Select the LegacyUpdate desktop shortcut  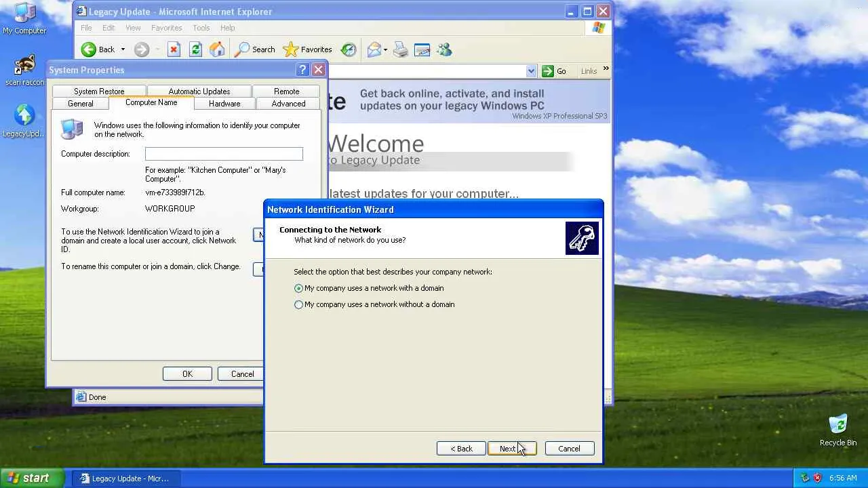click(24, 121)
